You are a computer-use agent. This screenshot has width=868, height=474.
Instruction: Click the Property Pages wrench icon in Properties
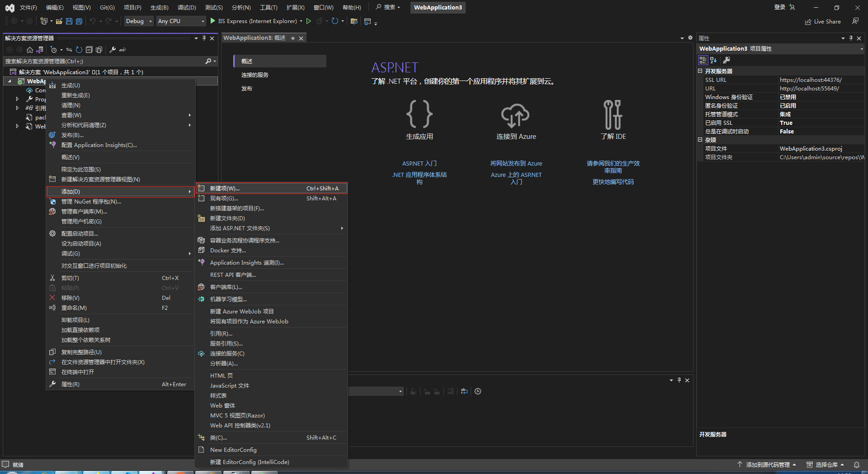tap(726, 60)
